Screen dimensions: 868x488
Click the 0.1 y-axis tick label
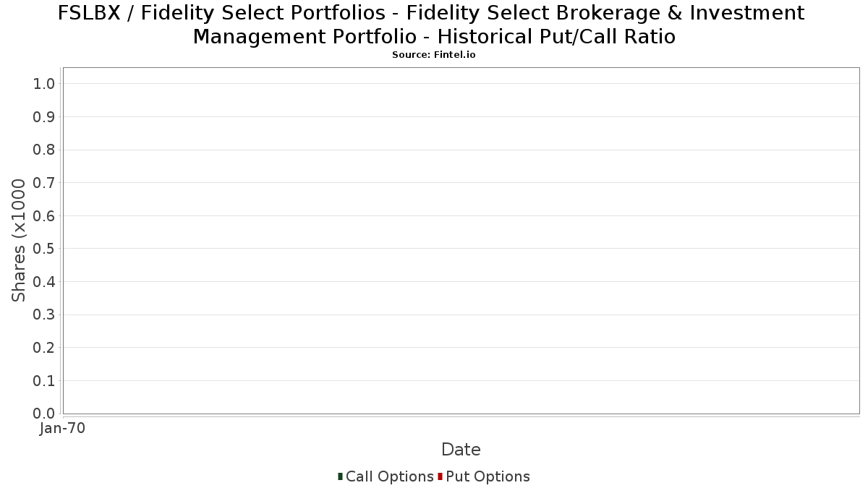[44, 380]
